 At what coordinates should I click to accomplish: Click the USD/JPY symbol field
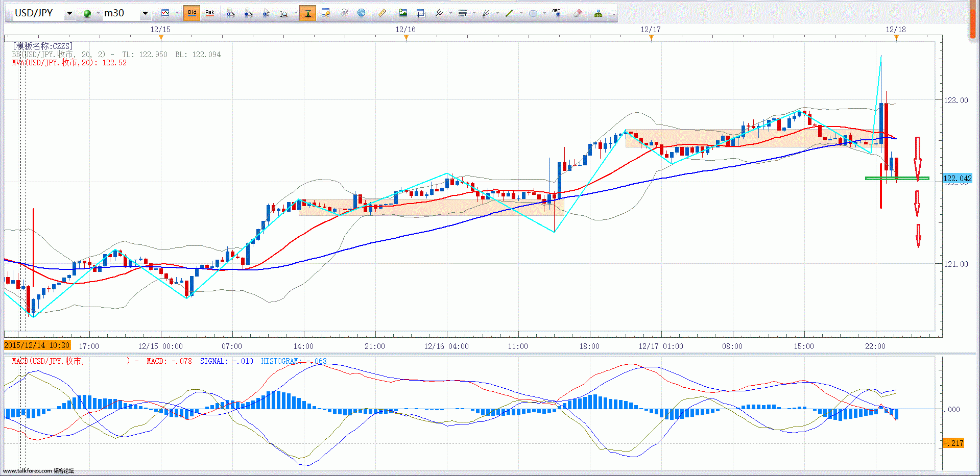38,13
